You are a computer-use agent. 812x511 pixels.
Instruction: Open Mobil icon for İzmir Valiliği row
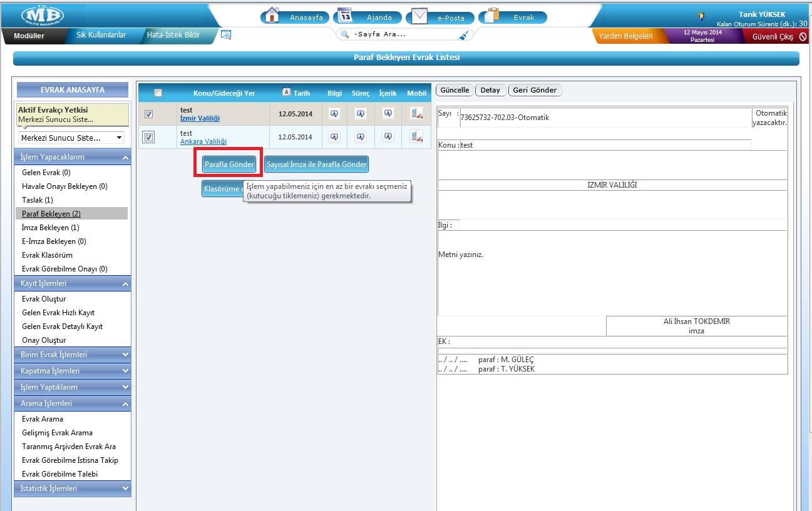click(416, 113)
